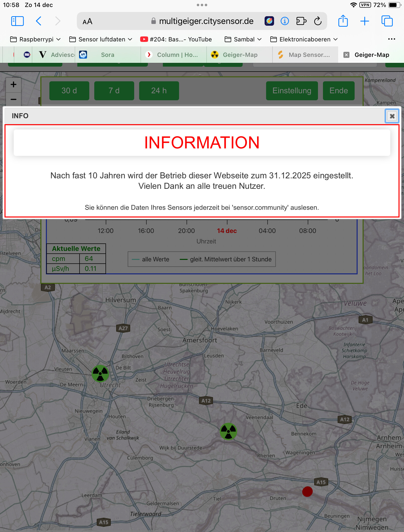Switch to the Map Sensor tab
Viewport: 404px width, 532px height.
[x=305, y=55]
